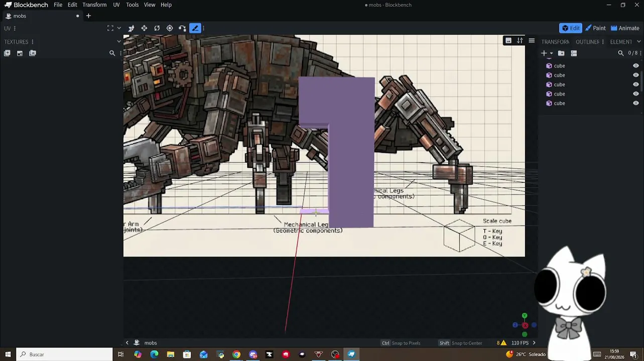Image resolution: width=644 pixels, height=361 pixels.
Task: Open the View menu
Action: coord(150,5)
